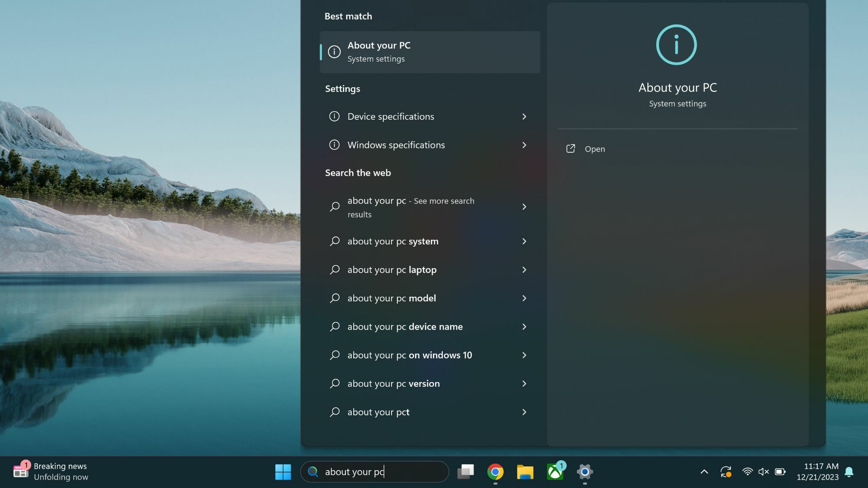Open File Explorer from the taskbar
This screenshot has width=868, height=488.
pos(525,472)
